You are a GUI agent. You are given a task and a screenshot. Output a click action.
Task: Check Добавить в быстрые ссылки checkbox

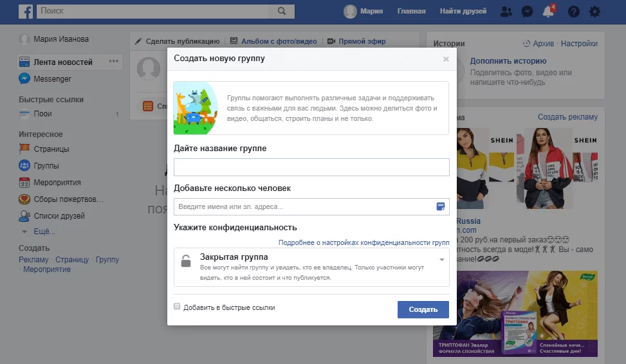[177, 307]
